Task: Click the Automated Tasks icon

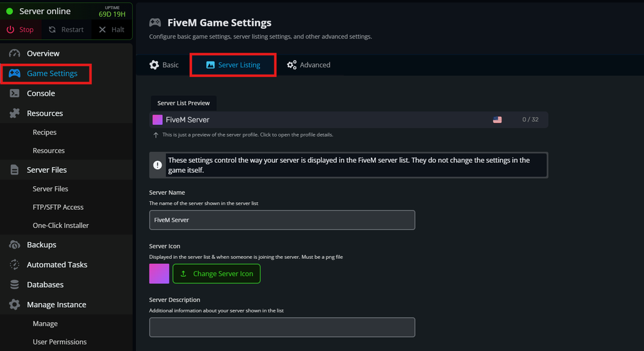Action: [14, 265]
